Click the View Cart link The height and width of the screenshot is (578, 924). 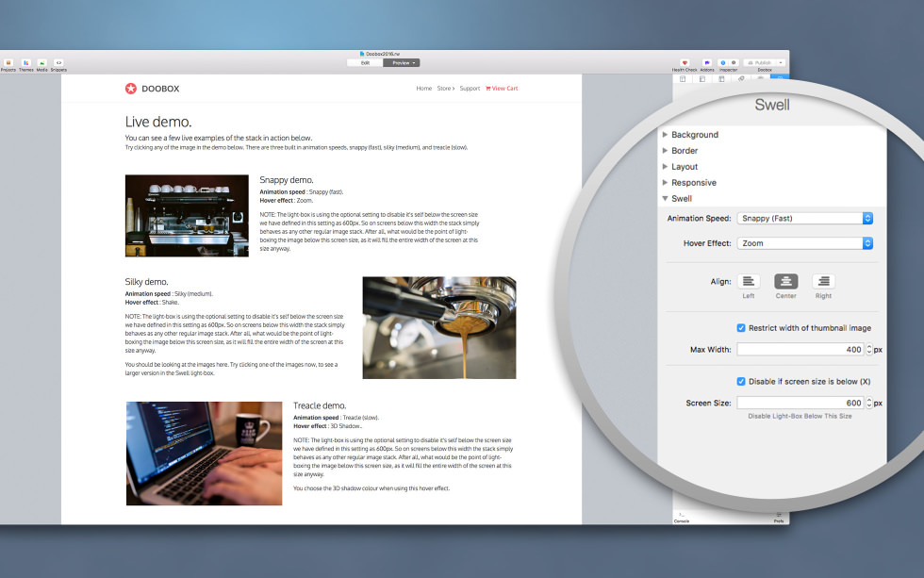tap(505, 89)
